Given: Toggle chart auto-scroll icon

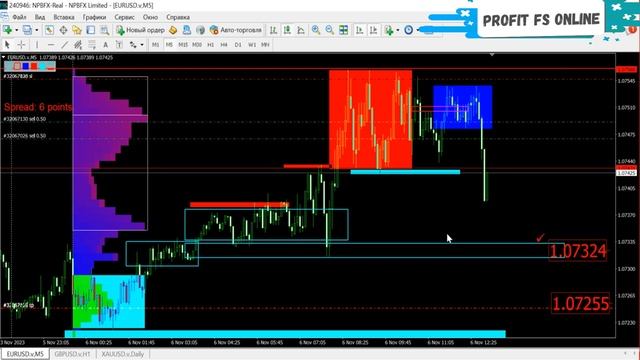Looking at the screenshot, I should (x=359, y=30).
